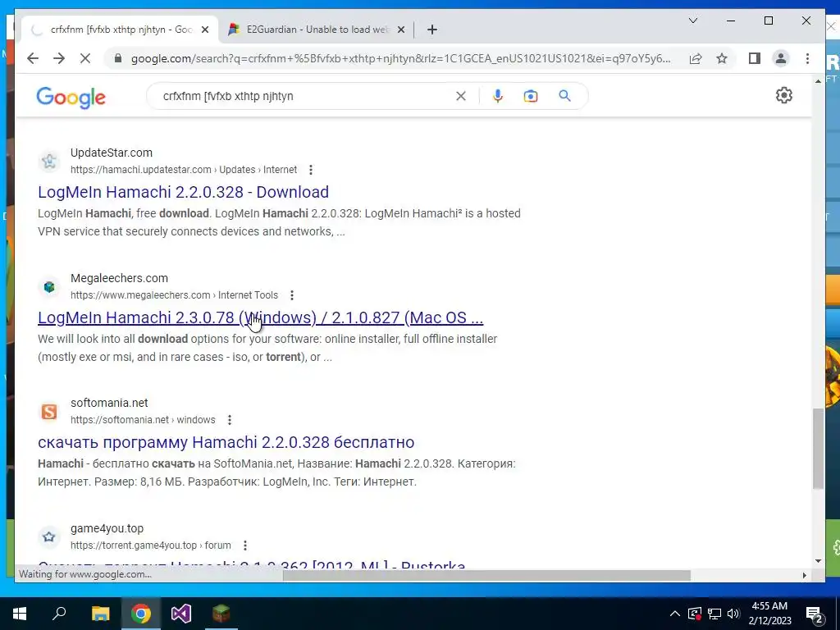Stop loading the current page
This screenshot has height=630, width=840.
point(85,58)
